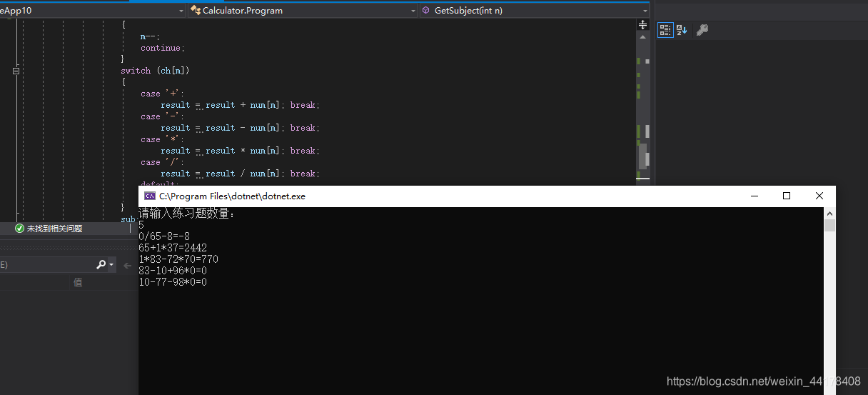This screenshot has height=395, width=868.
Task: Click console output 1*83-72*70=770
Action: 178,259
